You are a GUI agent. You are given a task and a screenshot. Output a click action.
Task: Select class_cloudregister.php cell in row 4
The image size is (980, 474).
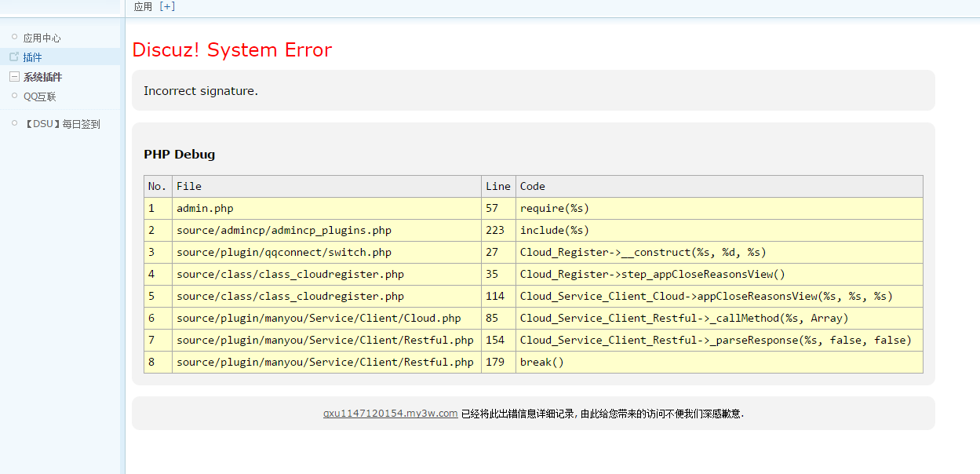[326, 274]
